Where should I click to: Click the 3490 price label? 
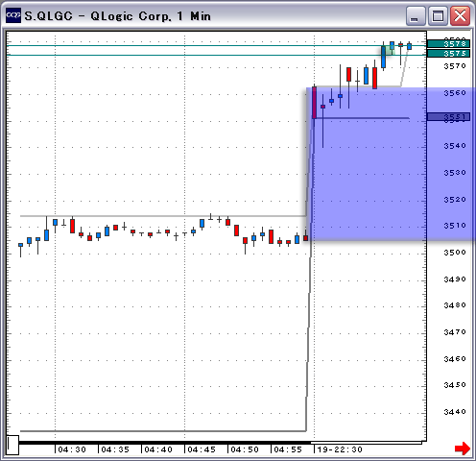455,279
